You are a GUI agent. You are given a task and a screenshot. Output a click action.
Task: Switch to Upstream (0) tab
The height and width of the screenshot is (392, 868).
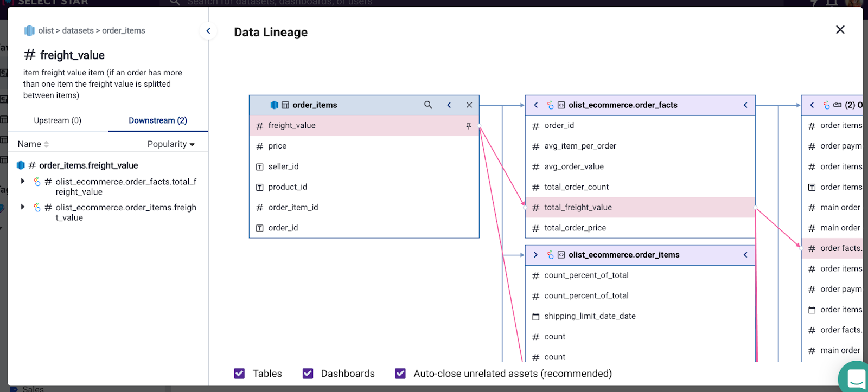pos(58,120)
